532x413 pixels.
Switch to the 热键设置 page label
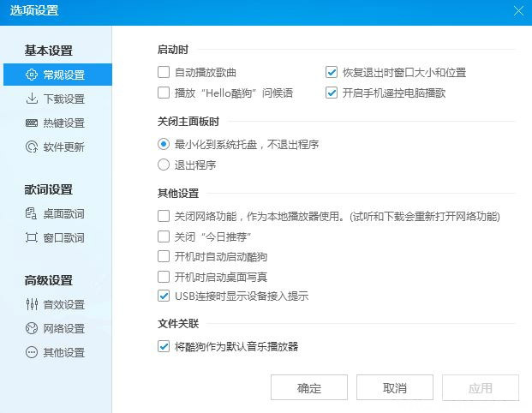tap(63, 123)
